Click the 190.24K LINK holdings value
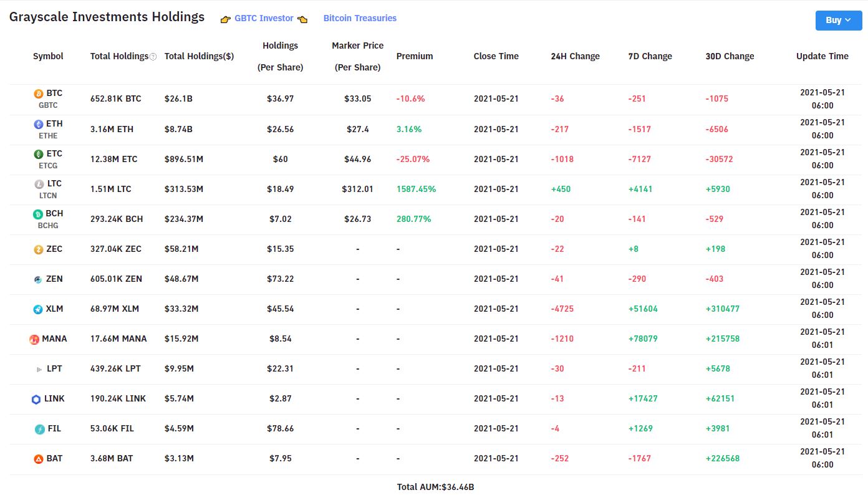Screen dimensions: 868x495 [118, 398]
